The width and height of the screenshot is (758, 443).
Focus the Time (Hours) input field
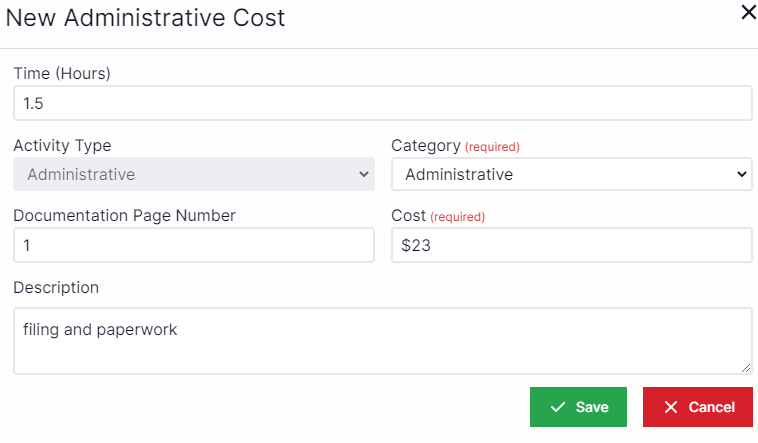tap(382, 103)
